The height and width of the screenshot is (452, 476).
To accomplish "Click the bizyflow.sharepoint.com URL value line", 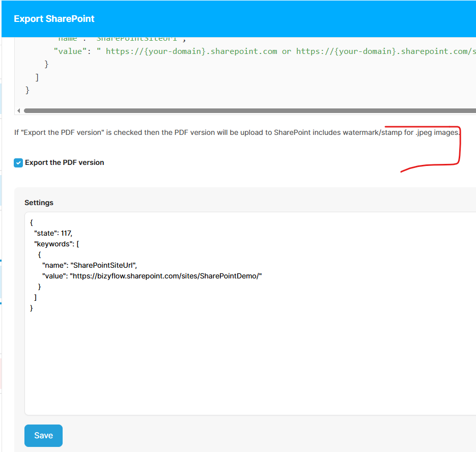I will [152, 276].
